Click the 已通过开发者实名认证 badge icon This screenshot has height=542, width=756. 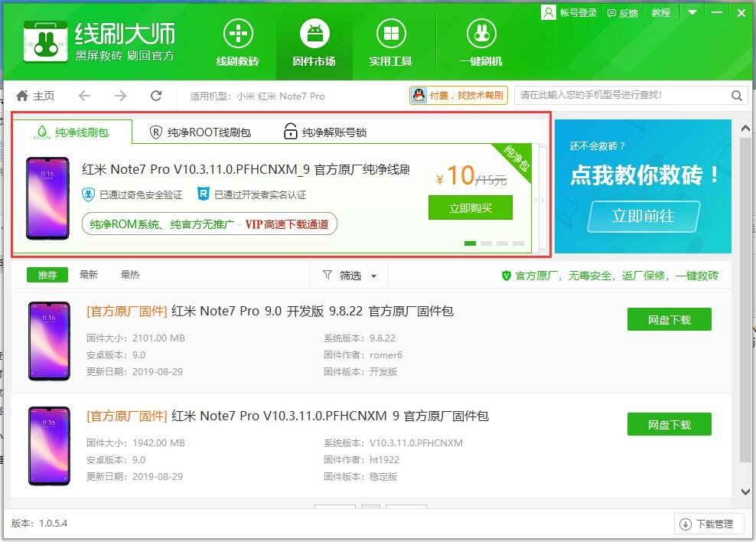point(204,194)
